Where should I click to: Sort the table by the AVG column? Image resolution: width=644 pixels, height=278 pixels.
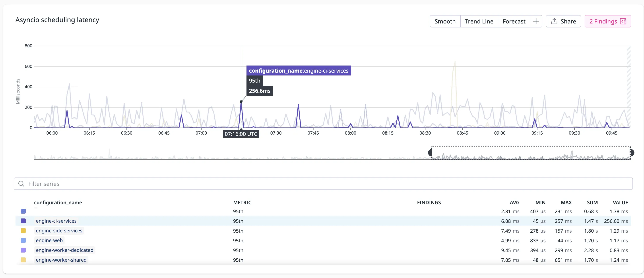[514, 203]
